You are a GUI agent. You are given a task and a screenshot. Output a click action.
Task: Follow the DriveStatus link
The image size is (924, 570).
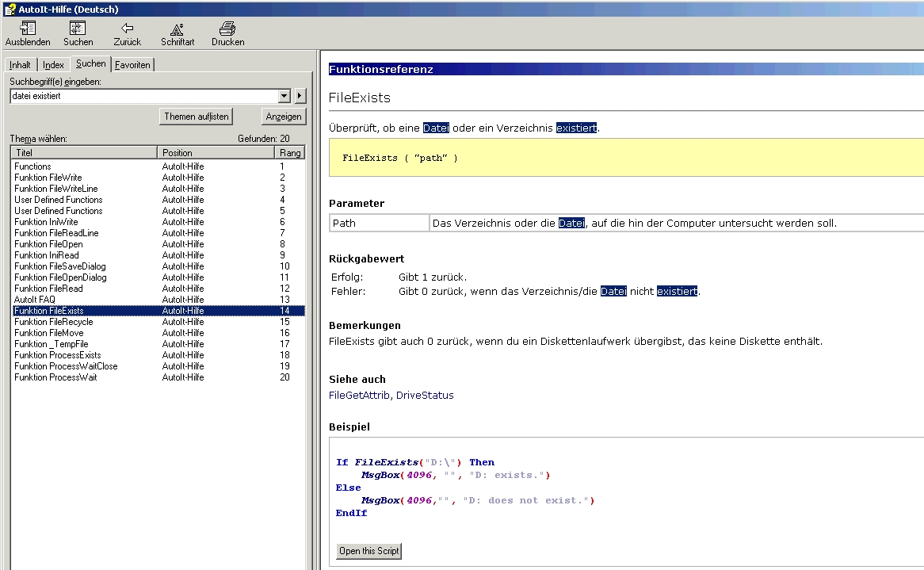point(425,395)
